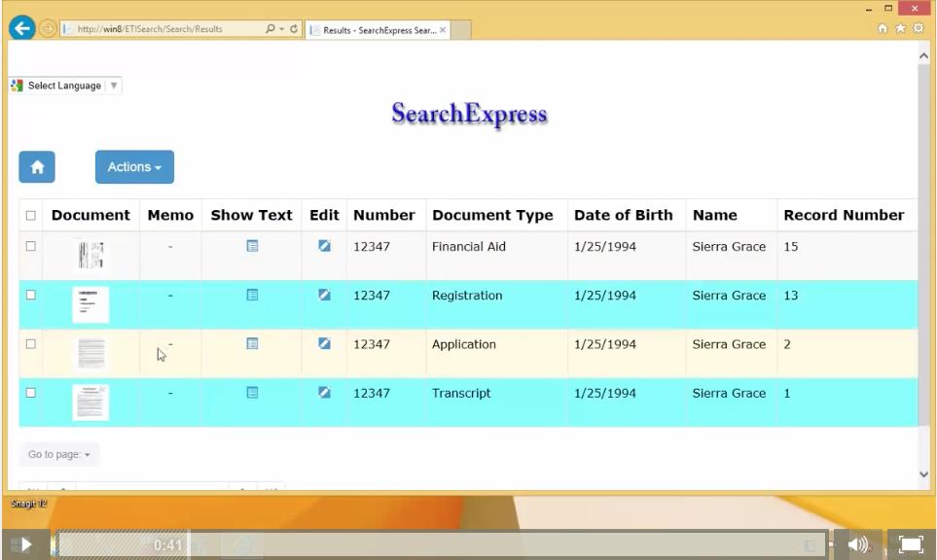Open the Select Language dropdown
This screenshot has height=560, width=937.
(66, 86)
